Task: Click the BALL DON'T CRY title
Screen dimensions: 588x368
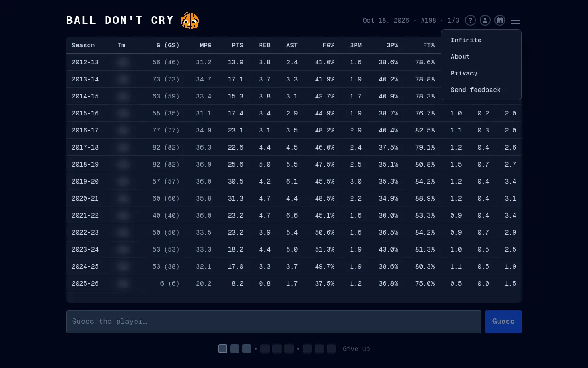Action: (x=120, y=20)
